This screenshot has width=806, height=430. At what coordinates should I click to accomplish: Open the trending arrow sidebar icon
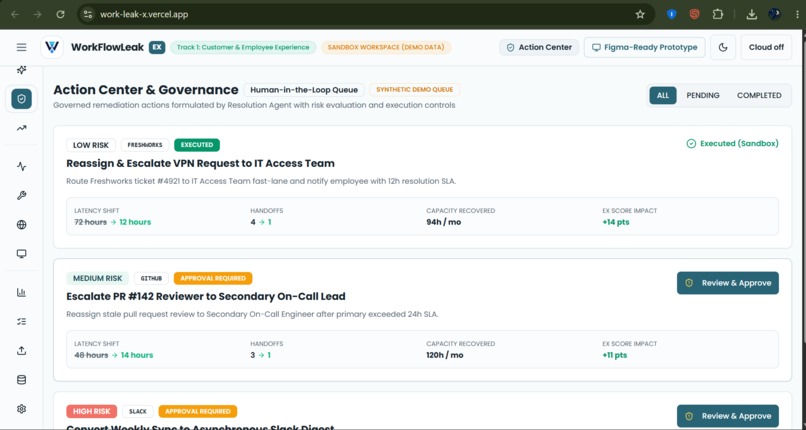(x=22, y=128)
